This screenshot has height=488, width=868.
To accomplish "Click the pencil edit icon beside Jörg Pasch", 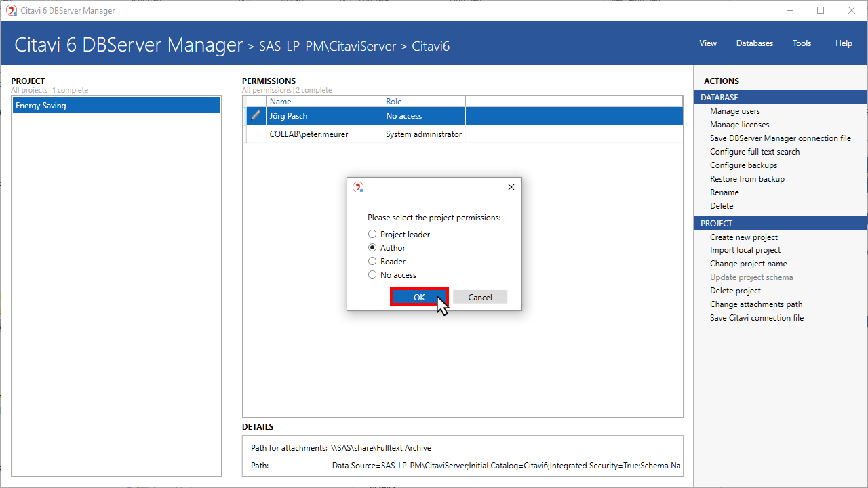I will tap(256, 116).
